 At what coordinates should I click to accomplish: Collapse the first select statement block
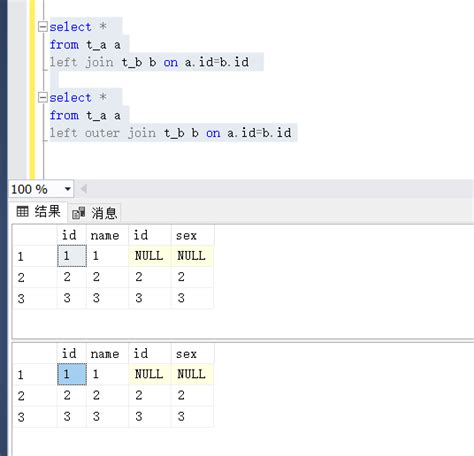click(43, 27)
